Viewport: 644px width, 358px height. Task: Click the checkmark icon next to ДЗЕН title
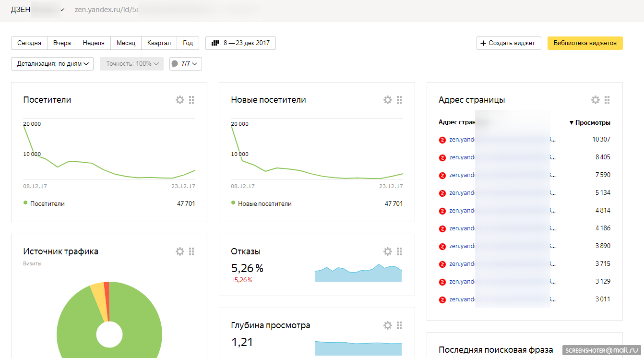pos(62,10)
